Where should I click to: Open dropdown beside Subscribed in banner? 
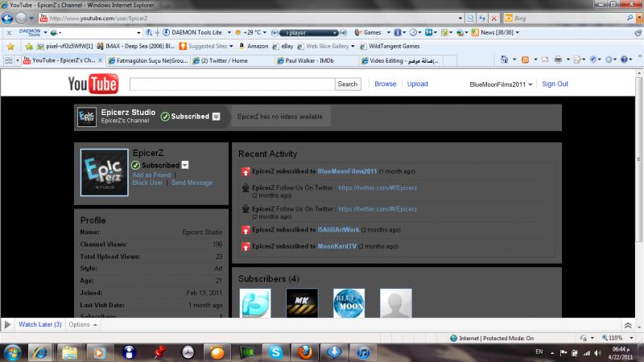pos(216,117)
